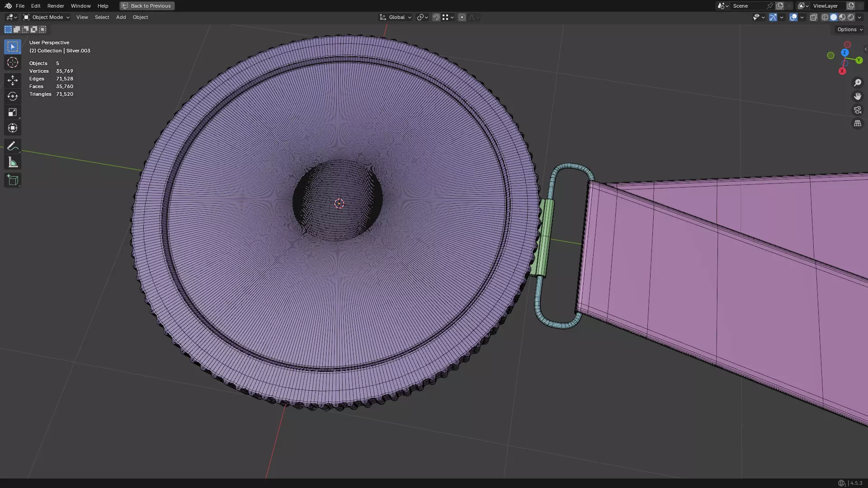The image size is (868, 488).
Task: Toggle snapping magnet
Action: [436, 17]
